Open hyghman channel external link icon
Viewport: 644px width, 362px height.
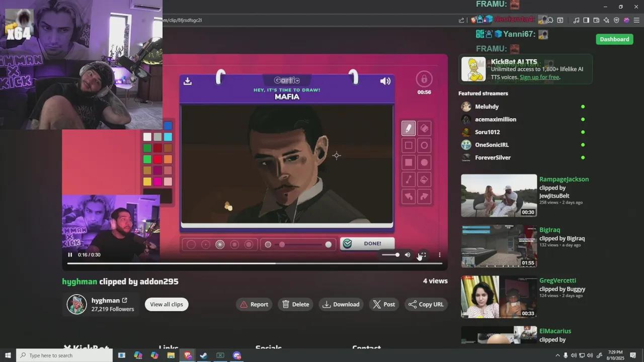[125, 301]
